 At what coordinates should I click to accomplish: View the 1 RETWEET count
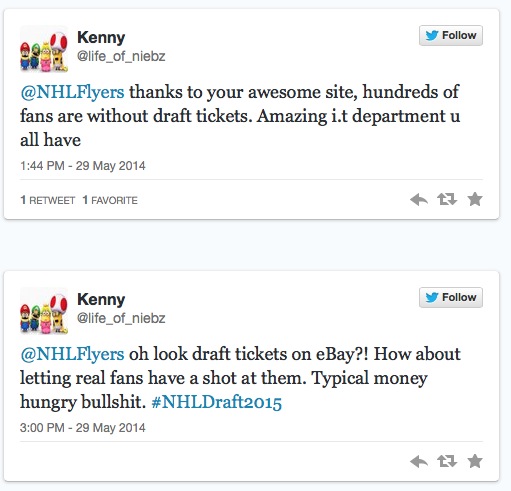coord(48,200)
